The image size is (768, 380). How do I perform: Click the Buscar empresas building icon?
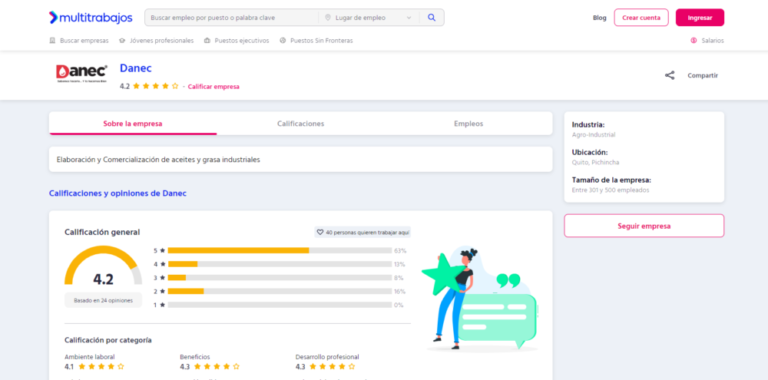tap(52, 41)
